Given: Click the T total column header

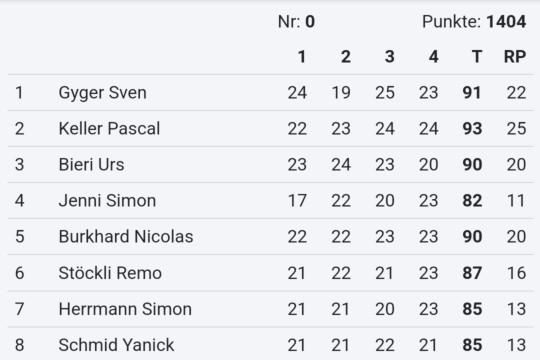Looking at the screenshot, I should coord(477,56).
